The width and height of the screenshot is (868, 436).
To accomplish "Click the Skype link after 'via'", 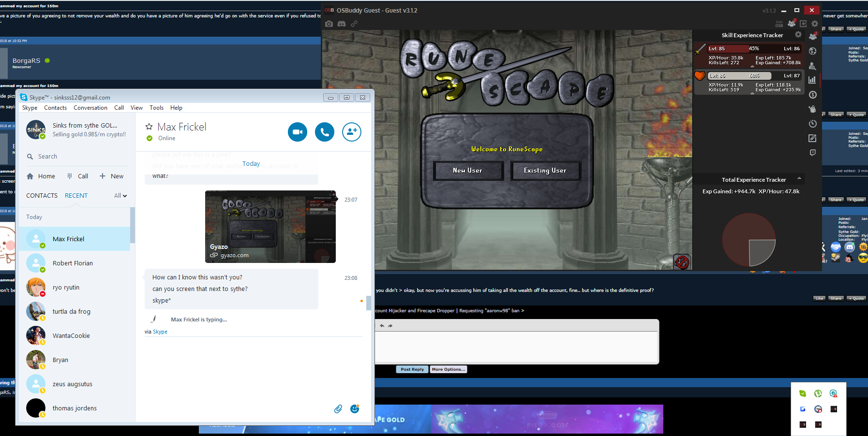I will (160, 332).
